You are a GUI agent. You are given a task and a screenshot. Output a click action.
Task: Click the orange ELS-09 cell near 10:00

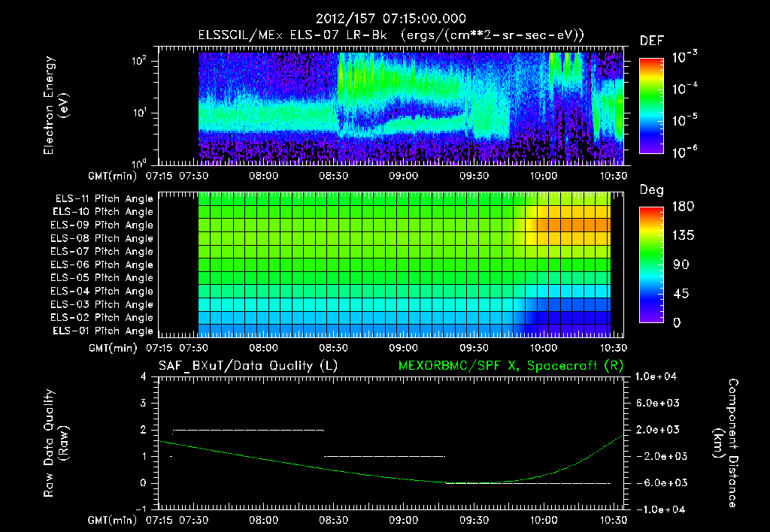543,225
